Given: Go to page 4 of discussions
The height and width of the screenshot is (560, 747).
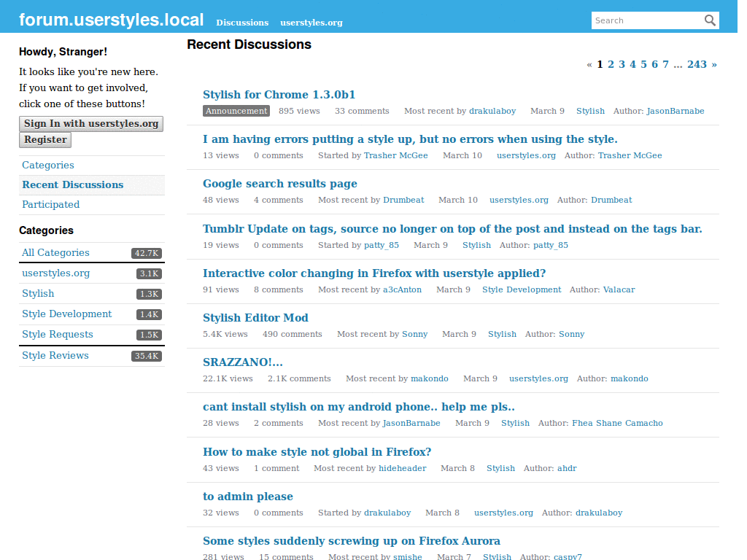Looking at the screenshot, I should pyautogui.click(x=632, y=64).
